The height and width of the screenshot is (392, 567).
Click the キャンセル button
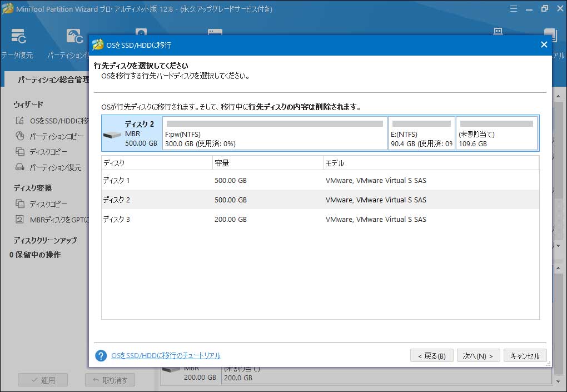click(x=525, y=356)
